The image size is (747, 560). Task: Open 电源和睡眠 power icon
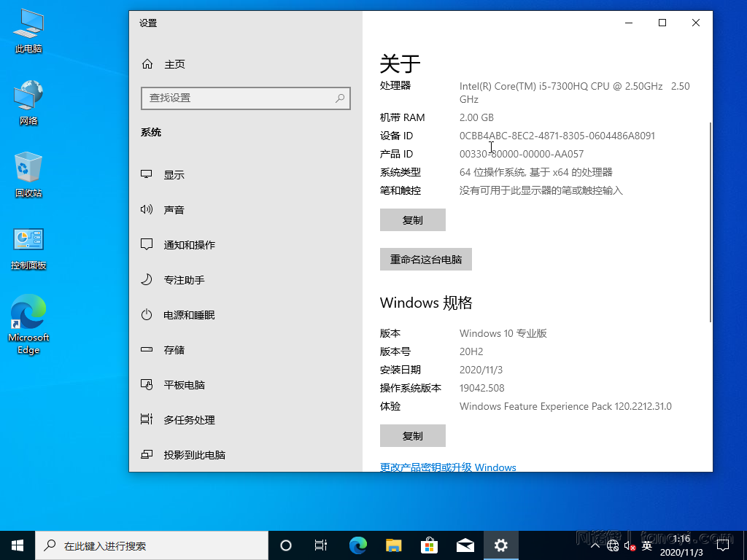146,315
